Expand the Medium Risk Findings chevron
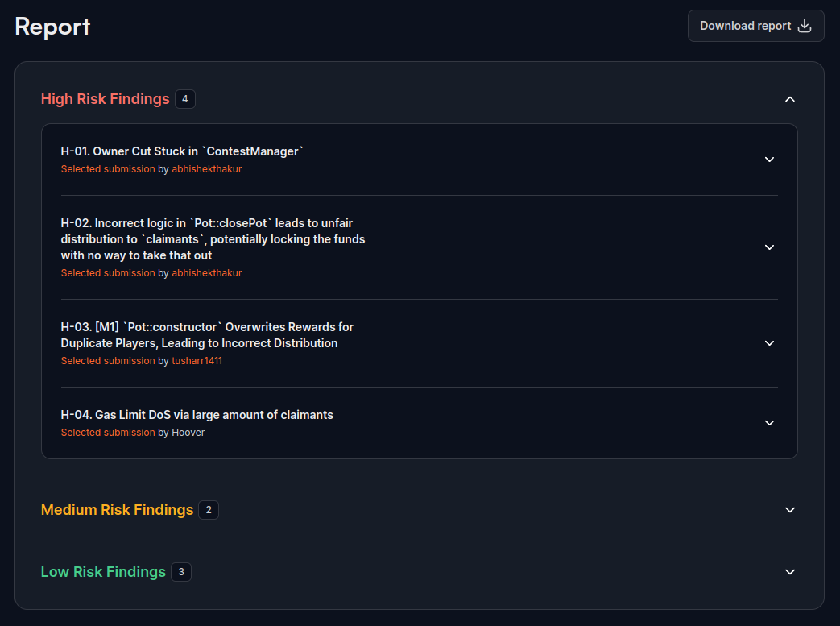The image size is (840, 626). pyautogui.click(x=789, y=510)
